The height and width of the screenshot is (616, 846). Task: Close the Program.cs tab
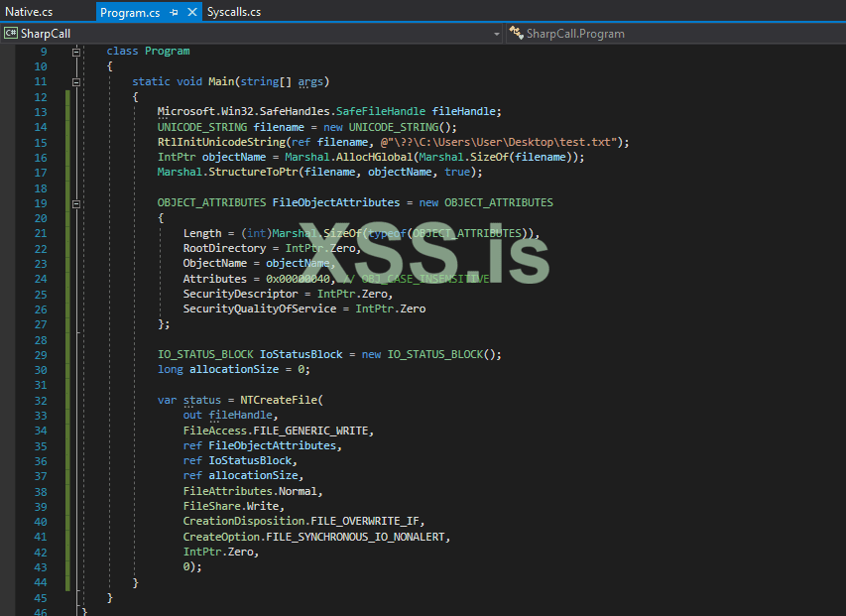click(190, 13)
